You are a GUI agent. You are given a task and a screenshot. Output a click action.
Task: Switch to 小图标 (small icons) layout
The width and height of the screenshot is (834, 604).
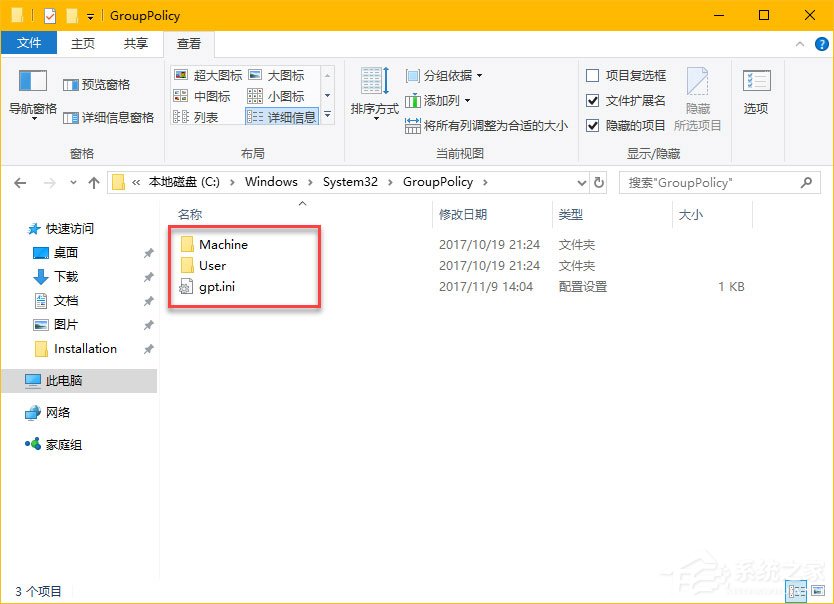tap(288, 96)
